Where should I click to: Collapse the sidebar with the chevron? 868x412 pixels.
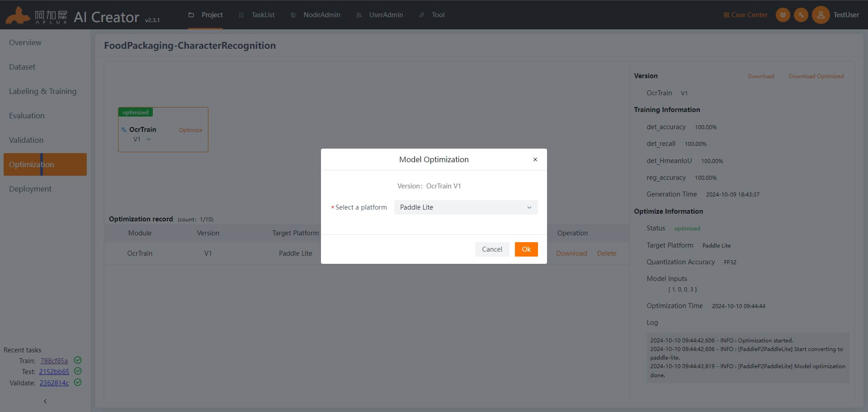(45, 401)
